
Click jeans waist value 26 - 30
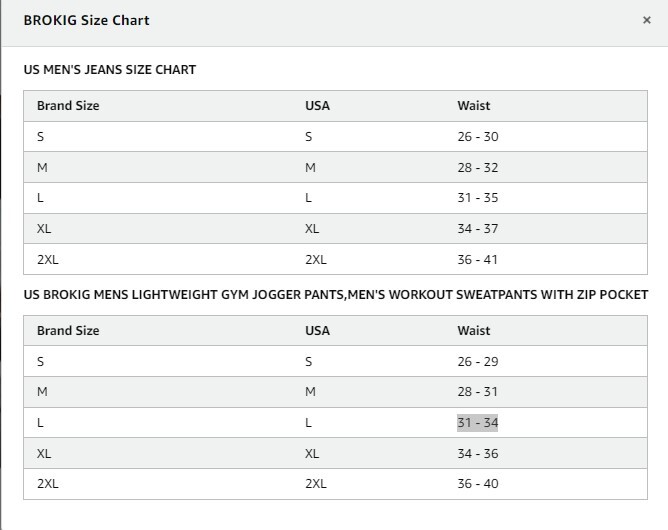tap(477, 137)
